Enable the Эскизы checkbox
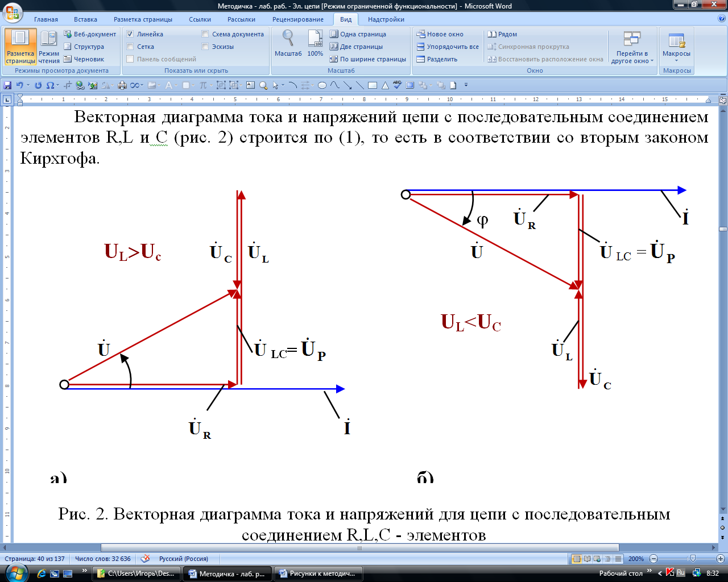 [205, 47]
